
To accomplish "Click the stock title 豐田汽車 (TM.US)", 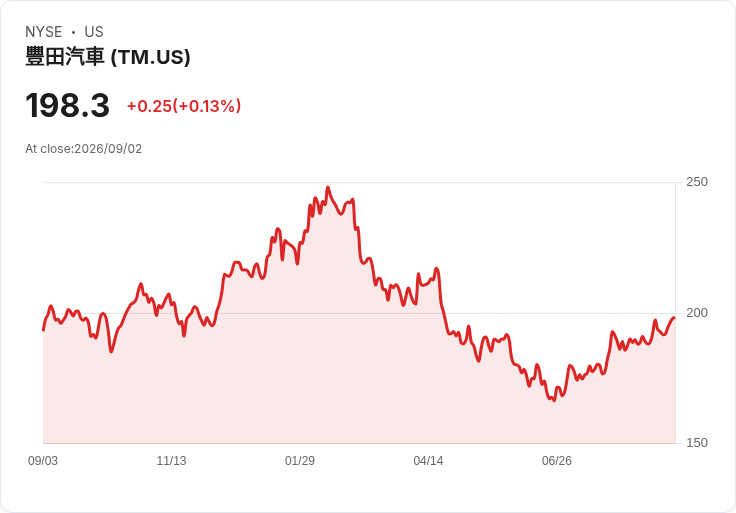I will pyautogui.click(x=107, y=57).
